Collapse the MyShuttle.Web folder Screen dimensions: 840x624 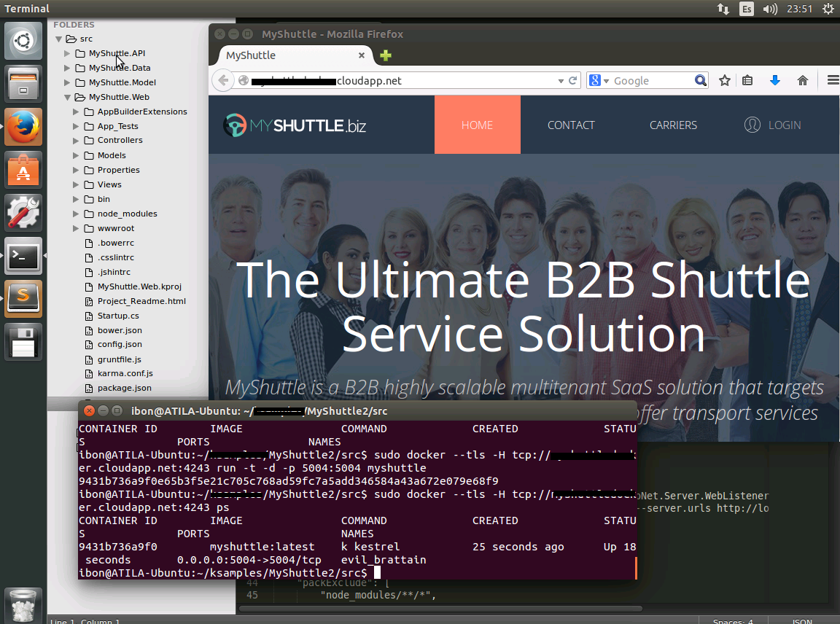(67, 98)
